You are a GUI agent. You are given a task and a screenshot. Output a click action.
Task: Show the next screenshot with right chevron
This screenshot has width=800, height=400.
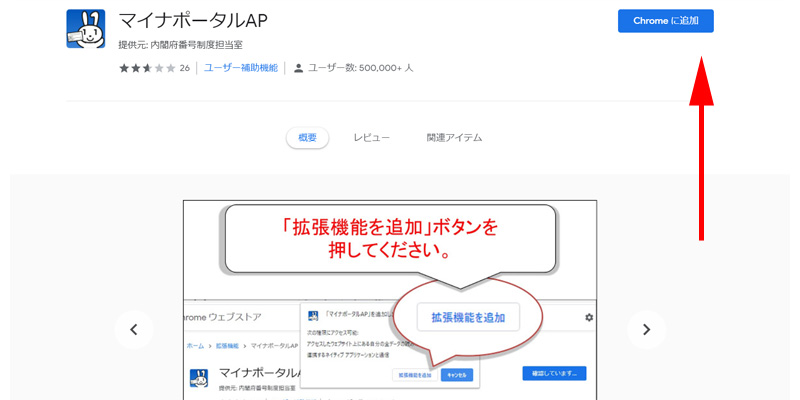pyautogui.click(x=646, y=330)
